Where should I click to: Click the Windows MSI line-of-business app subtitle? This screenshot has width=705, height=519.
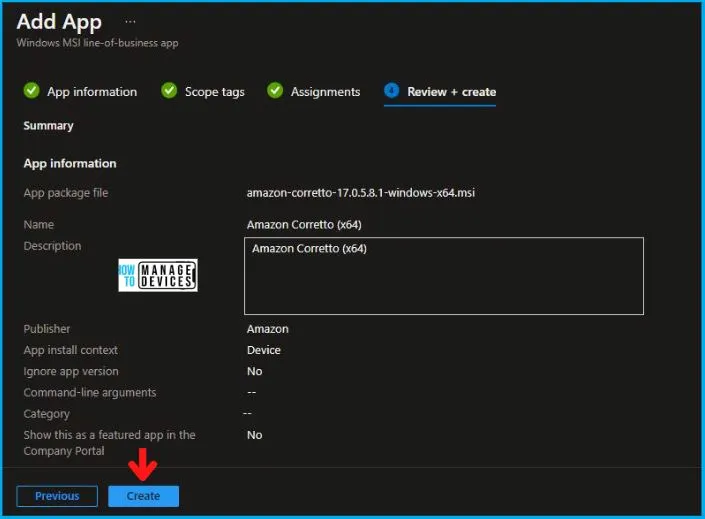[98, 43]
